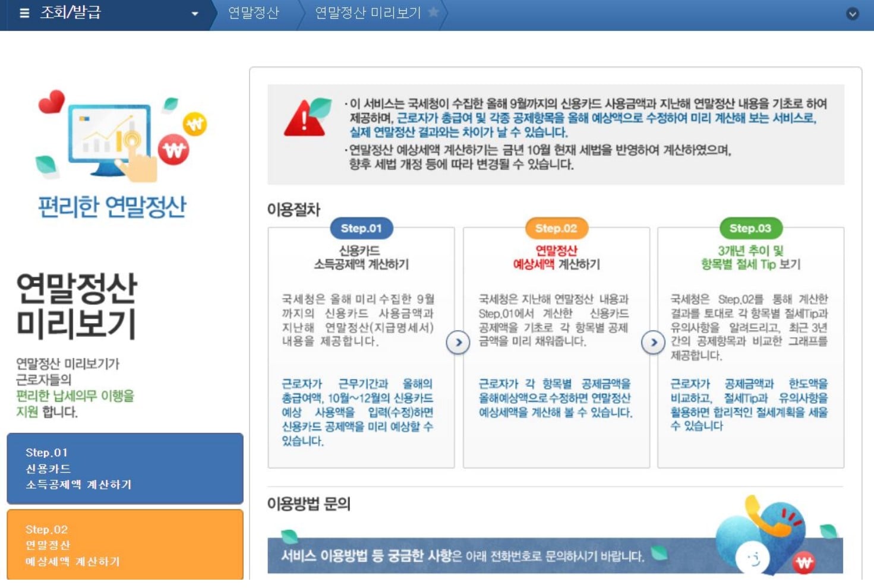Screen dimensions: 874x588
Task: Select the sidebar Step.01 소득공제액 계산하기 button
Action: pos(124,469)
